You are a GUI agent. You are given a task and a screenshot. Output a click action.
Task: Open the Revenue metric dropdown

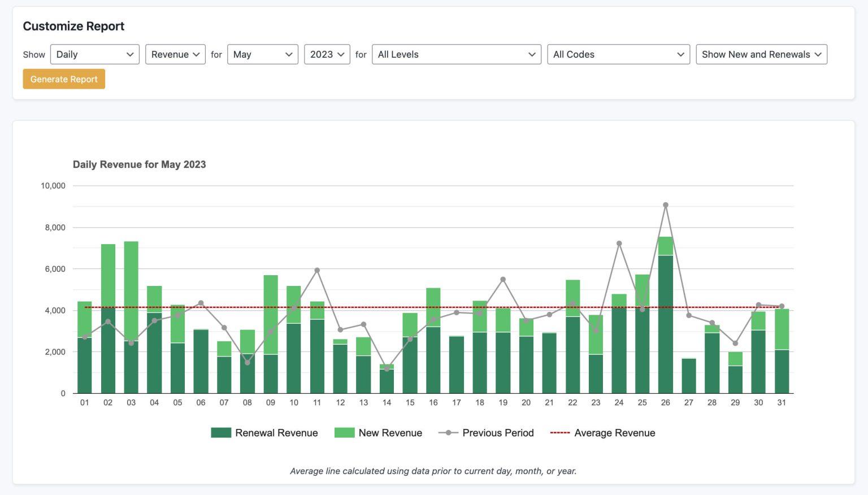[175, 54]
